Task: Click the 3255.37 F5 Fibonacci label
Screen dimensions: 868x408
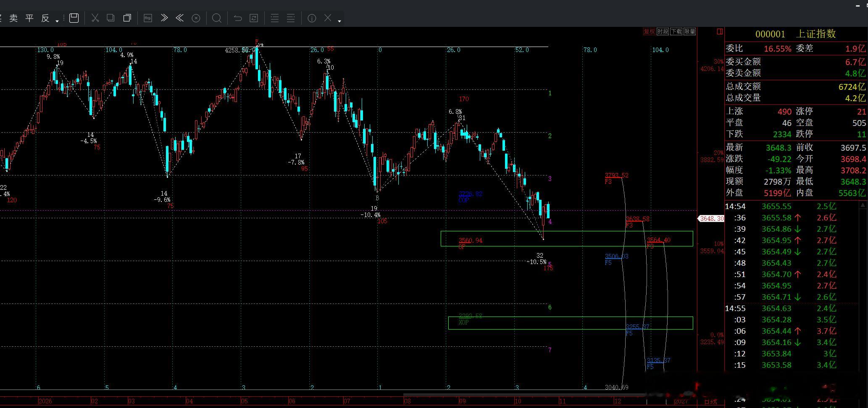Action: coord(638,327)
